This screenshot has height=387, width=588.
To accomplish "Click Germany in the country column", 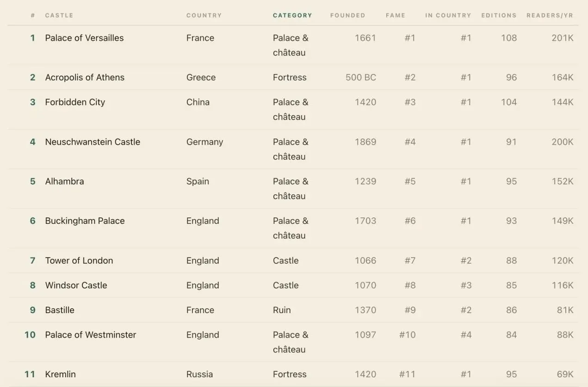I will pos(204,142).
